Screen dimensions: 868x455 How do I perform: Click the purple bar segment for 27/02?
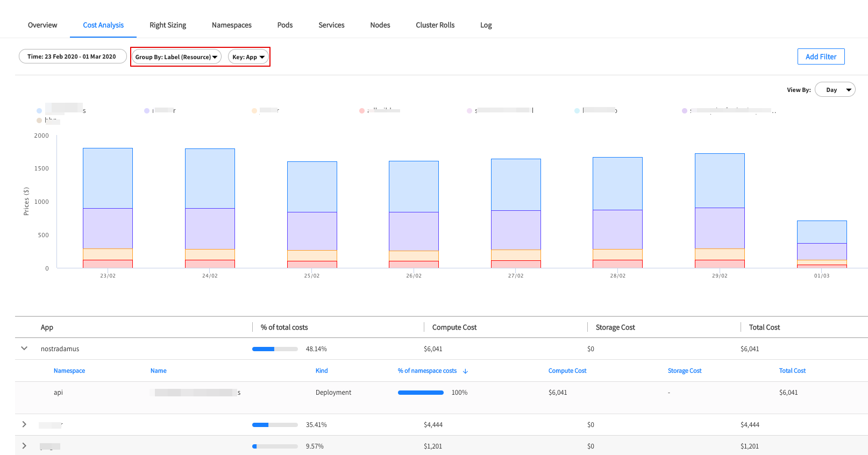click(516, 230)
